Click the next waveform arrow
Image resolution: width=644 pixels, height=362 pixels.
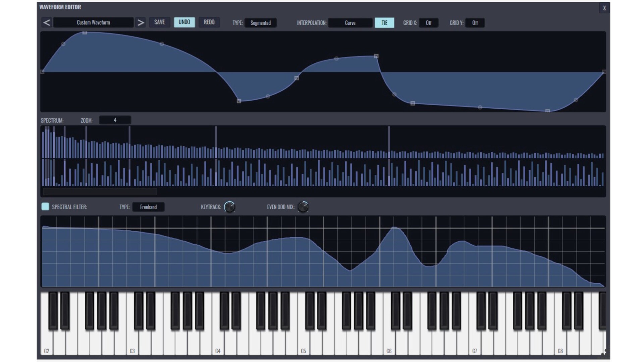click(141, 23)
